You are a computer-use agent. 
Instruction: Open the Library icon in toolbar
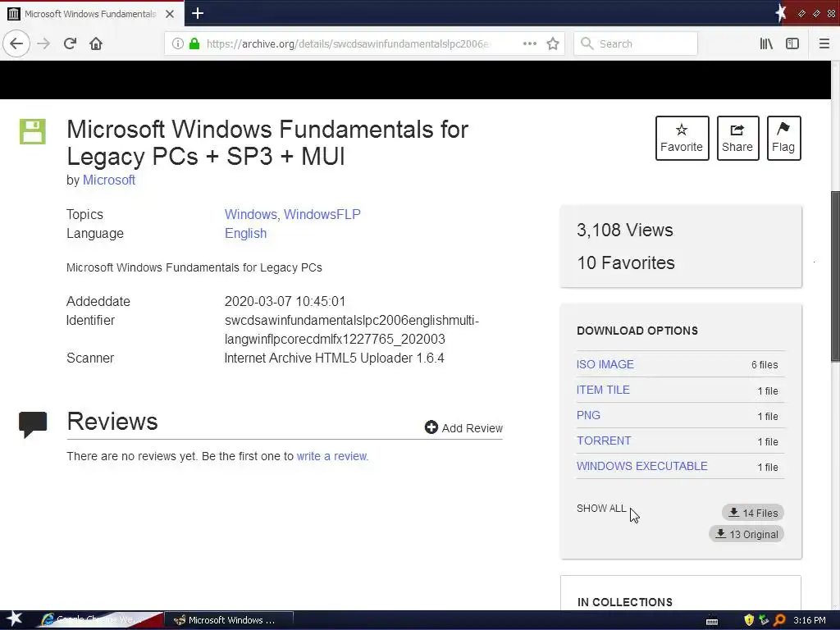pyautogui.click(x=766, y=43)
